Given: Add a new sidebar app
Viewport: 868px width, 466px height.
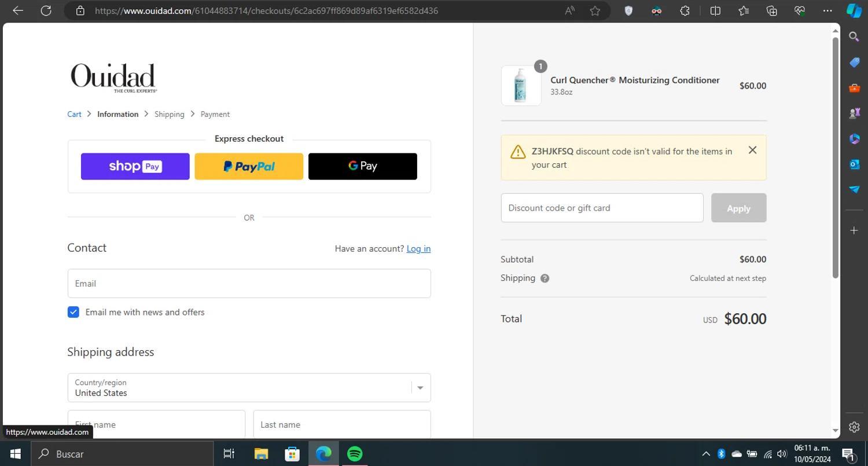Looking at the screenshot, I should click(854, 230).
